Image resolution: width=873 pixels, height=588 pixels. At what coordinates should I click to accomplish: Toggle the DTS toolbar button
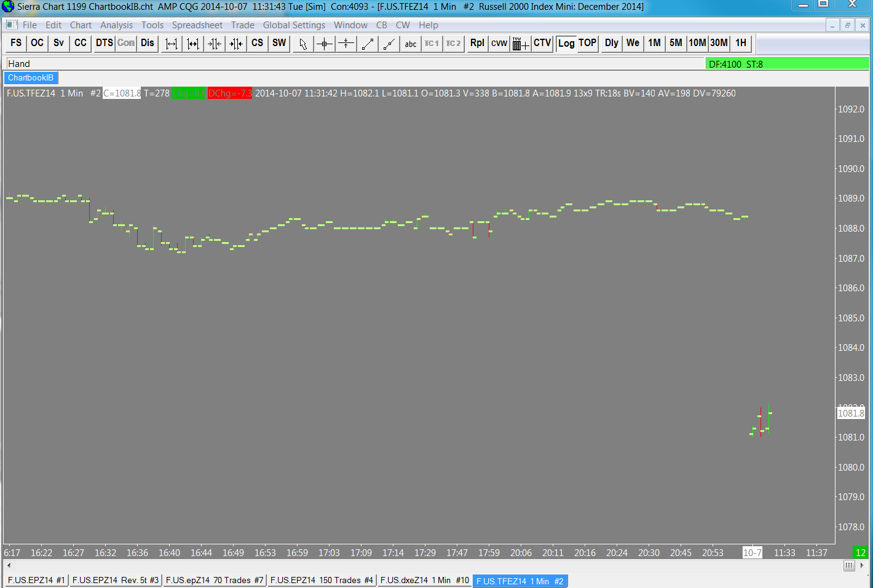[x=105, y=43]
